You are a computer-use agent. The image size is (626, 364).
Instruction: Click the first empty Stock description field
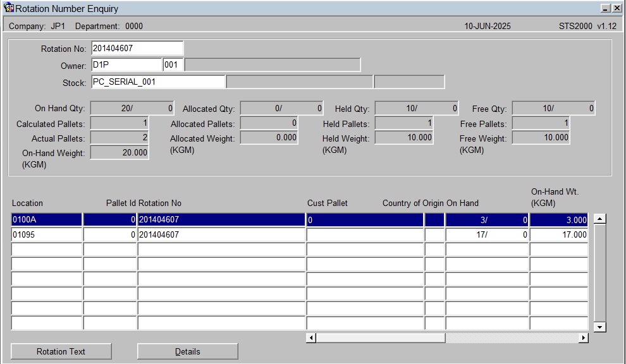[x=300, y=82]
